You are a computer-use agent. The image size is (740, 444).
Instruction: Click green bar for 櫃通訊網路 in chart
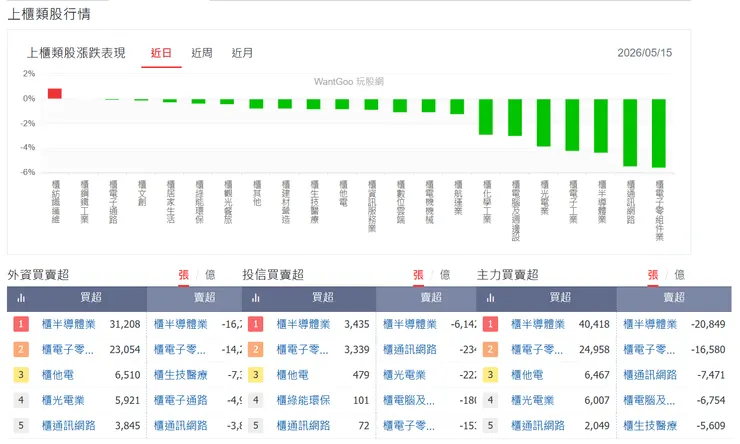click(x=630, y=133)
